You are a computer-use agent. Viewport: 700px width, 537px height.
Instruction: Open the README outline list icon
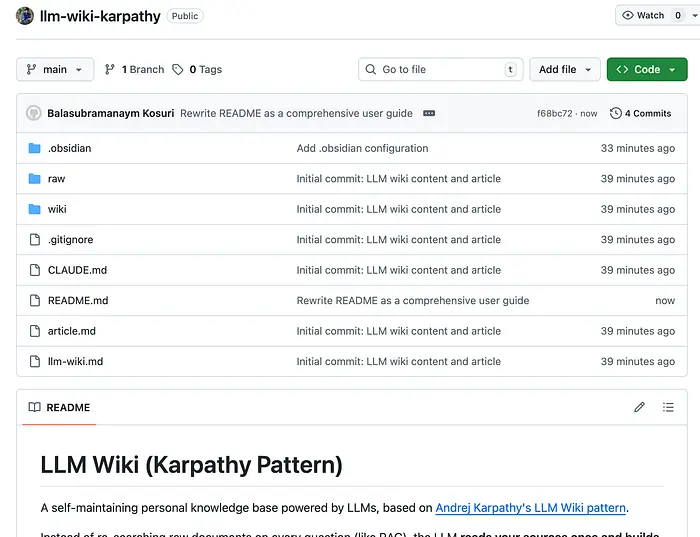668,407
